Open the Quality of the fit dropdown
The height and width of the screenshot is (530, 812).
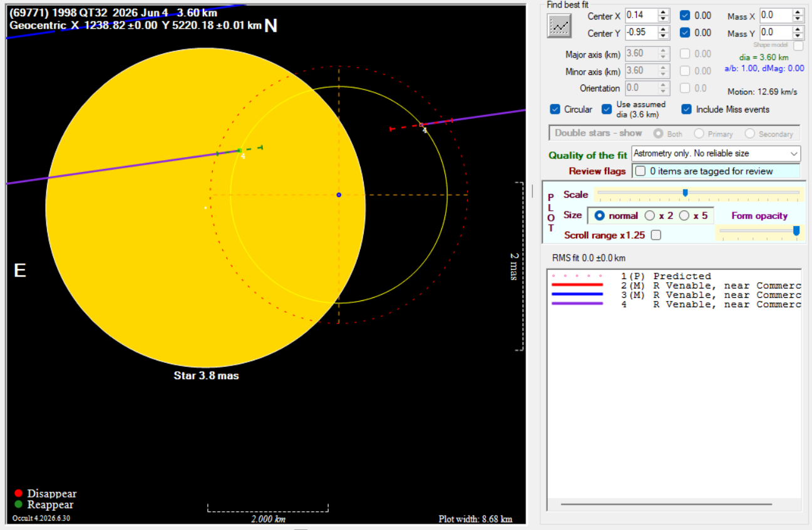point(716,153)
